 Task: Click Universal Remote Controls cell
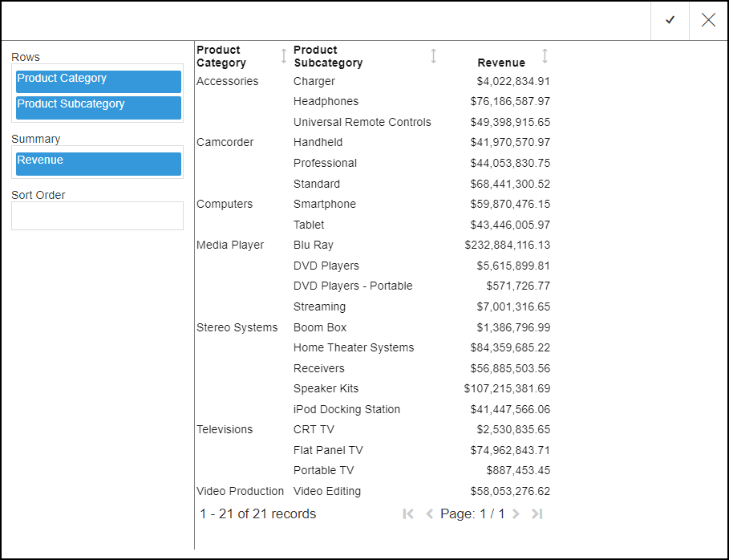[x=362, y=122]
